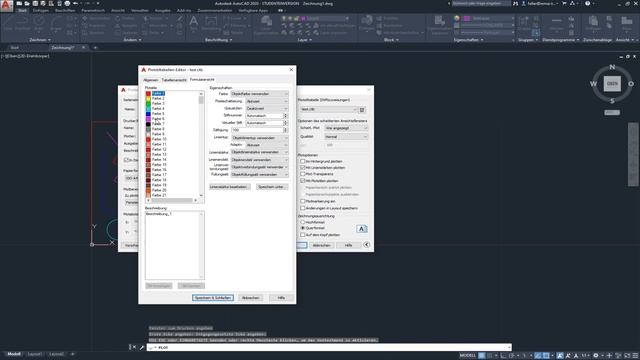Toggle Mit Plotstilen plotten checkbox

click(x=303, y=180)
